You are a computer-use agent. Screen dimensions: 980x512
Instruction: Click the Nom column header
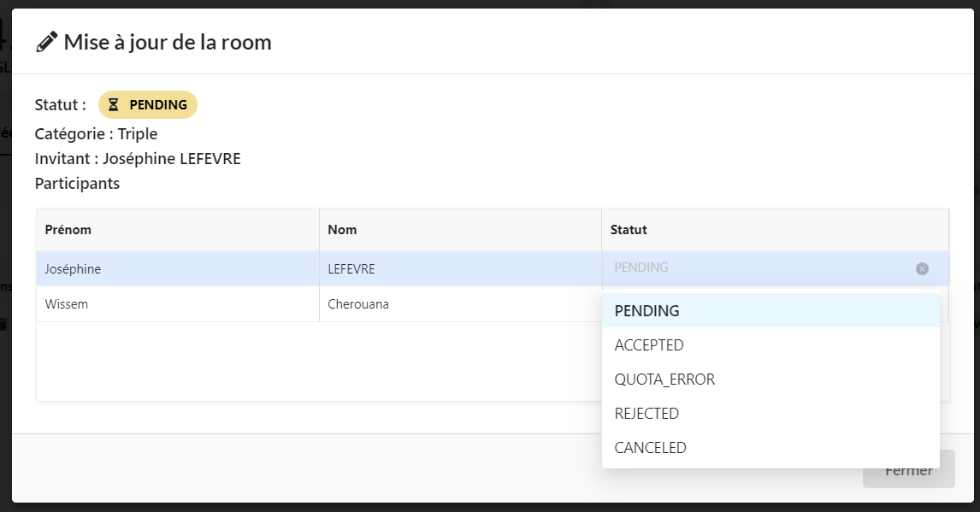coord(342,230)
